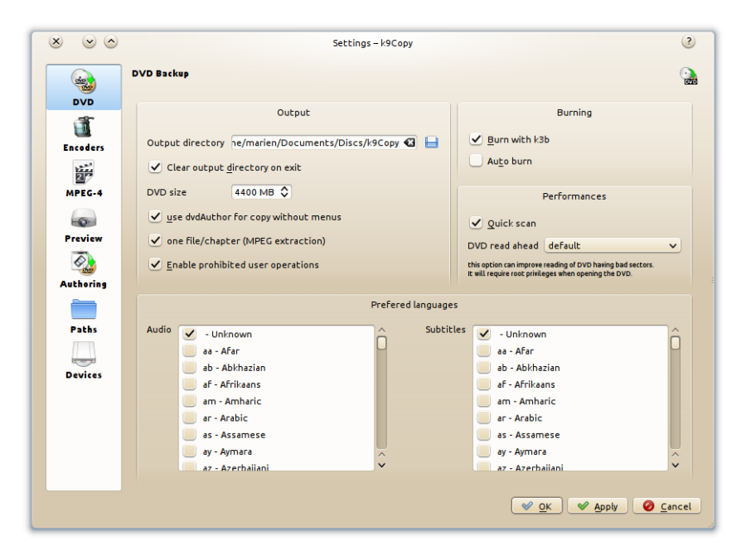Click in the DVD size value field
Screen dimensions: 746x560
pos(255,191)
